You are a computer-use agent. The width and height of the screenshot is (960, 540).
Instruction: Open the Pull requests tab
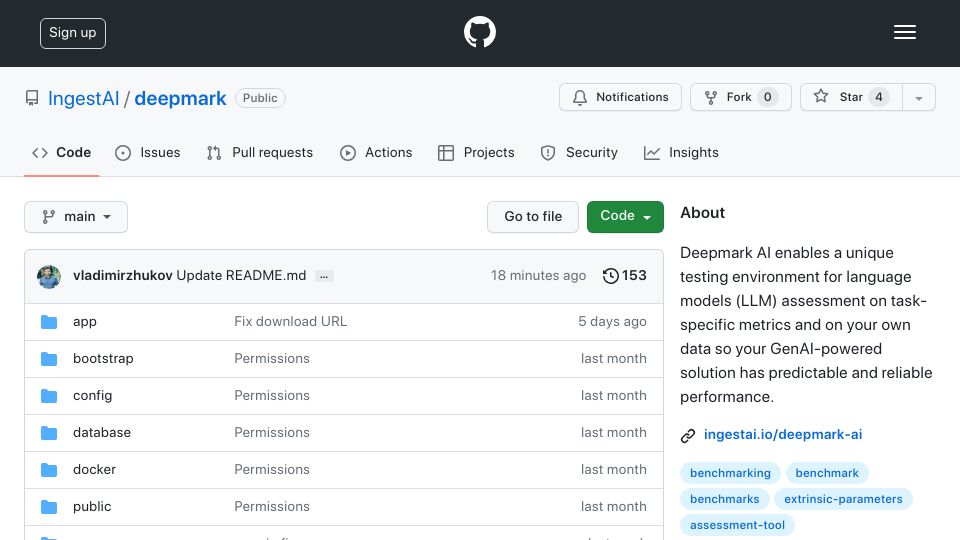pos(260,152)
